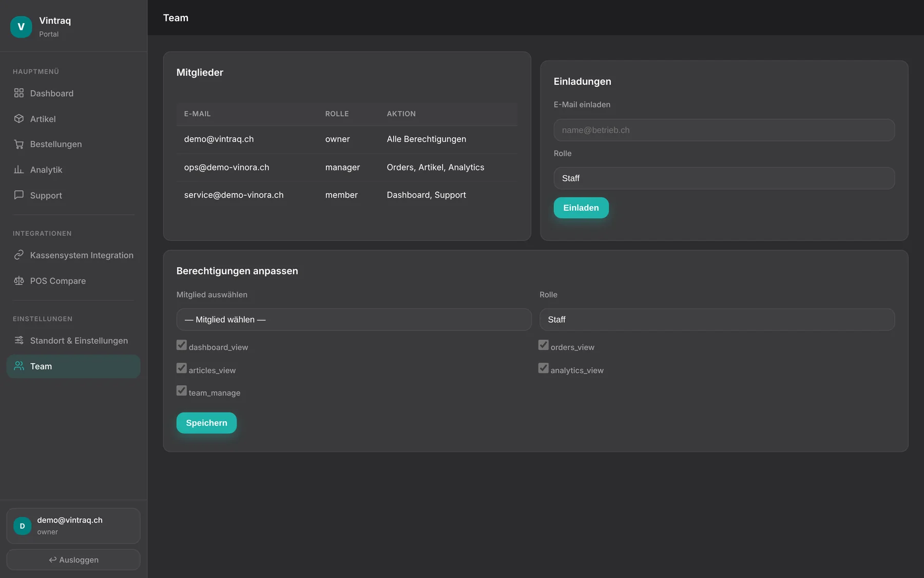Viewport: 924px width, 578px height.
Task: Click the Artikel box icon
Action: pyautogui.click(x=19, y=119)
